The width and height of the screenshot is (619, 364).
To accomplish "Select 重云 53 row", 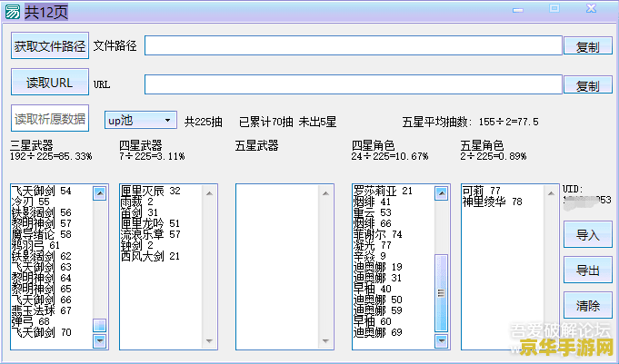I will (x=373, y=212).
